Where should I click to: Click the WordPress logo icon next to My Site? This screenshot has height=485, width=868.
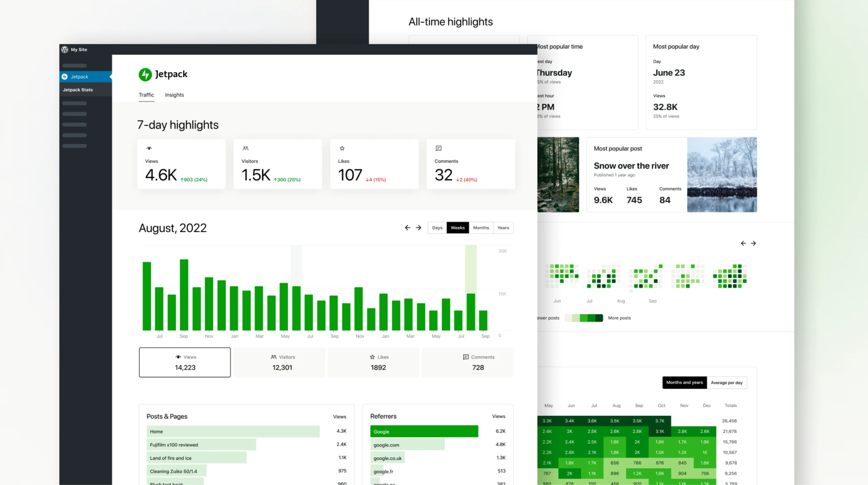coord(65,50)
